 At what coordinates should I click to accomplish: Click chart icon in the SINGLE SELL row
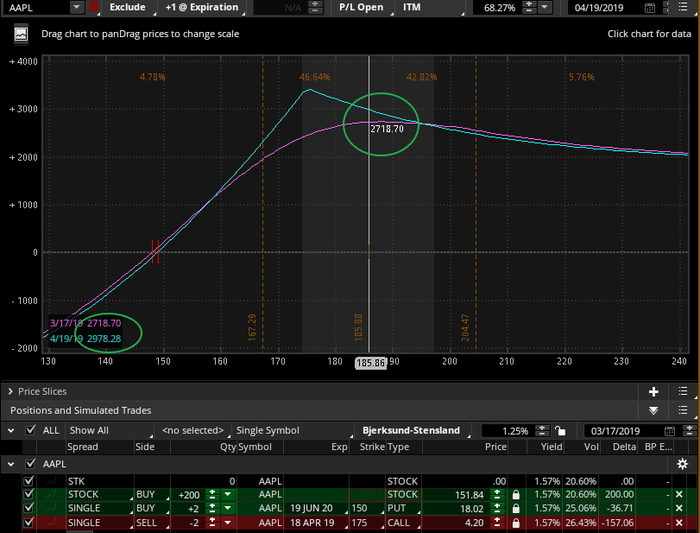[52, 523]
